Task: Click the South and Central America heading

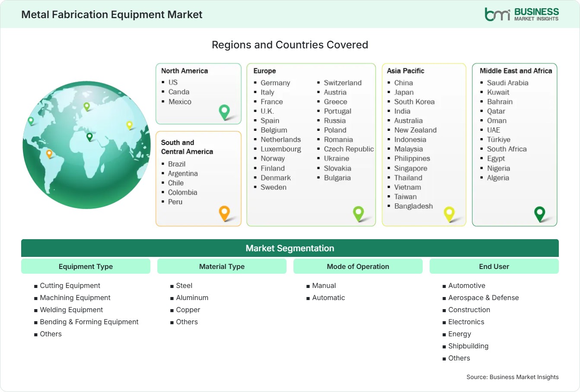Action: pyautogui.click(x=187, y=147)
